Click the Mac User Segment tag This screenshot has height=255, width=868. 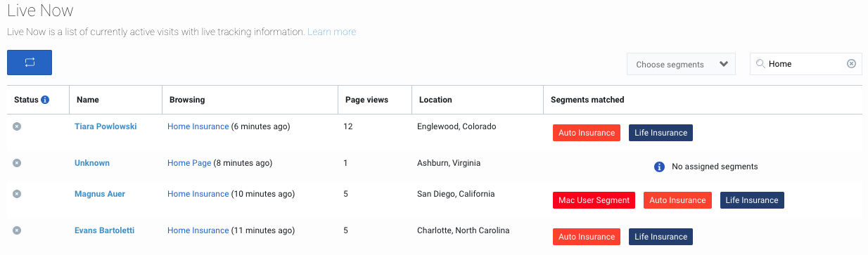click(594, 200)
